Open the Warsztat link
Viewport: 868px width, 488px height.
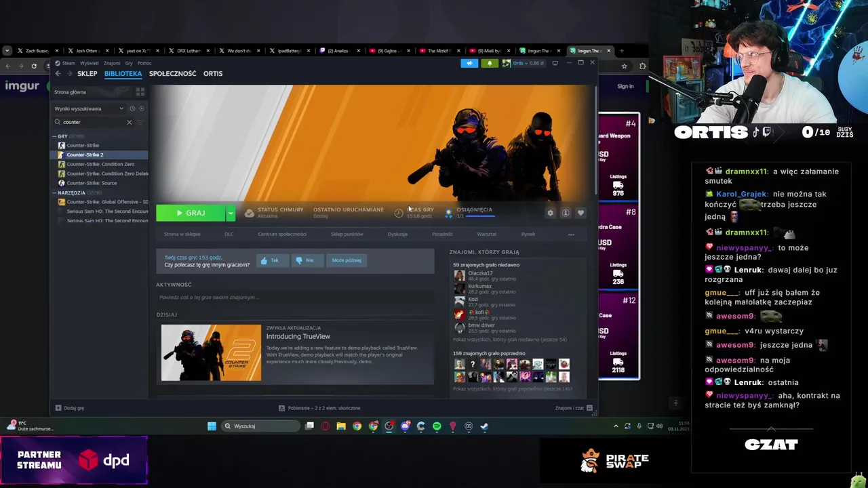(x=486, y=234)
